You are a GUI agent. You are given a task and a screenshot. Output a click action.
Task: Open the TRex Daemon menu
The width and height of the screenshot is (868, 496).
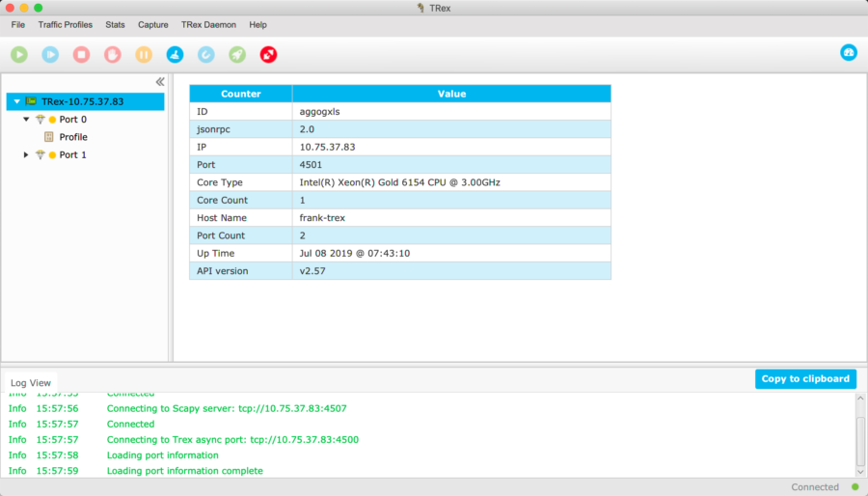tap(208, 25)
